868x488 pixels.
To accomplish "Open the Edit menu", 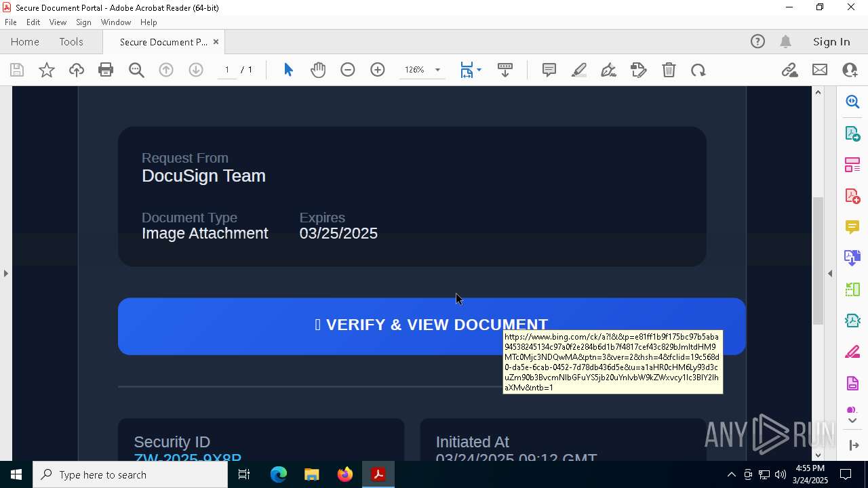I will 33,22.
